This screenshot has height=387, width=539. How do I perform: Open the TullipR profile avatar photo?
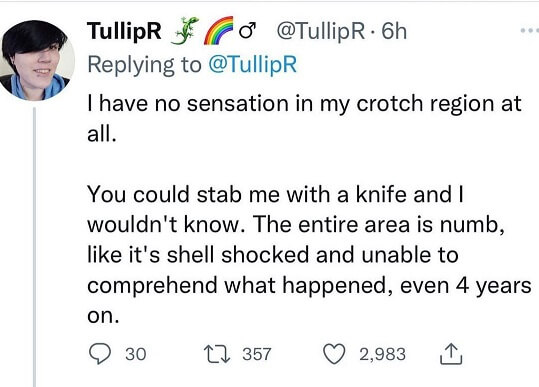(37, 60)
